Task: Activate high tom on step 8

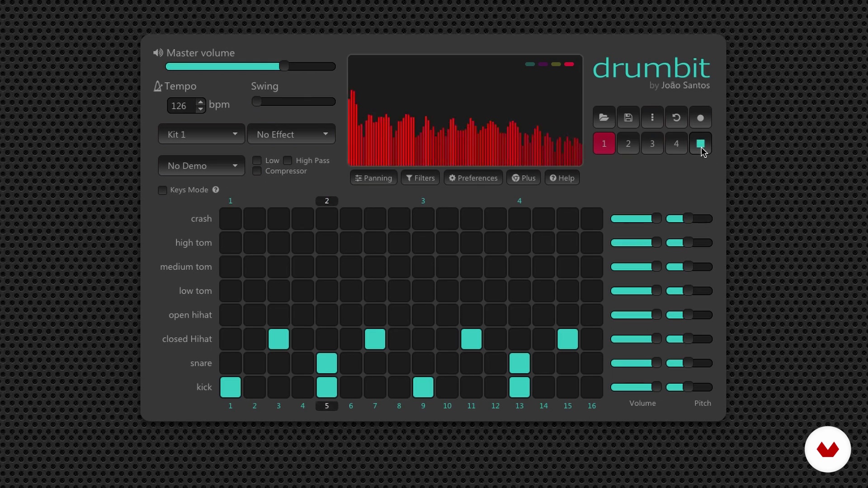Action: tap(399, 243)
